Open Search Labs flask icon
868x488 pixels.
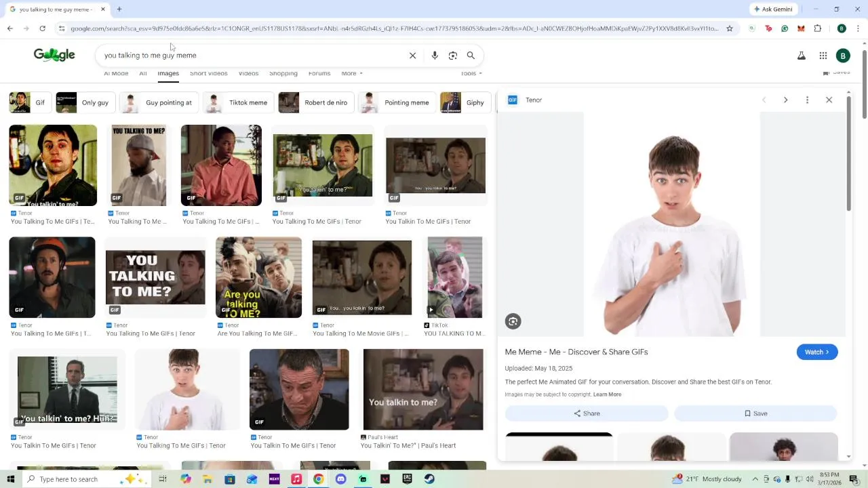tap(802, 56)
